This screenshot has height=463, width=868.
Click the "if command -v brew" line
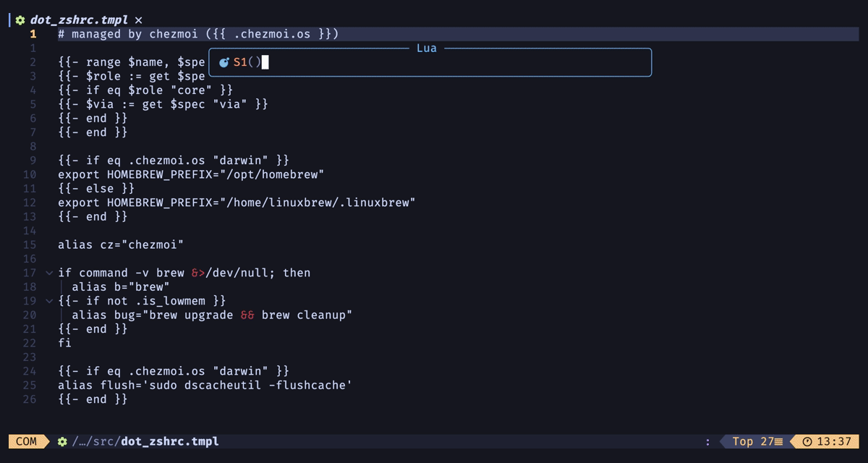[184, 273]
